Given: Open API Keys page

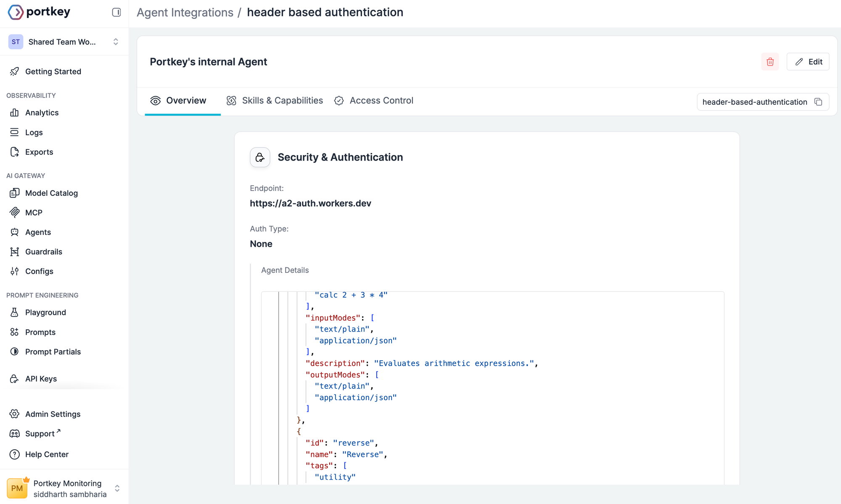Looking at the screenshot, I should point(41,379).
